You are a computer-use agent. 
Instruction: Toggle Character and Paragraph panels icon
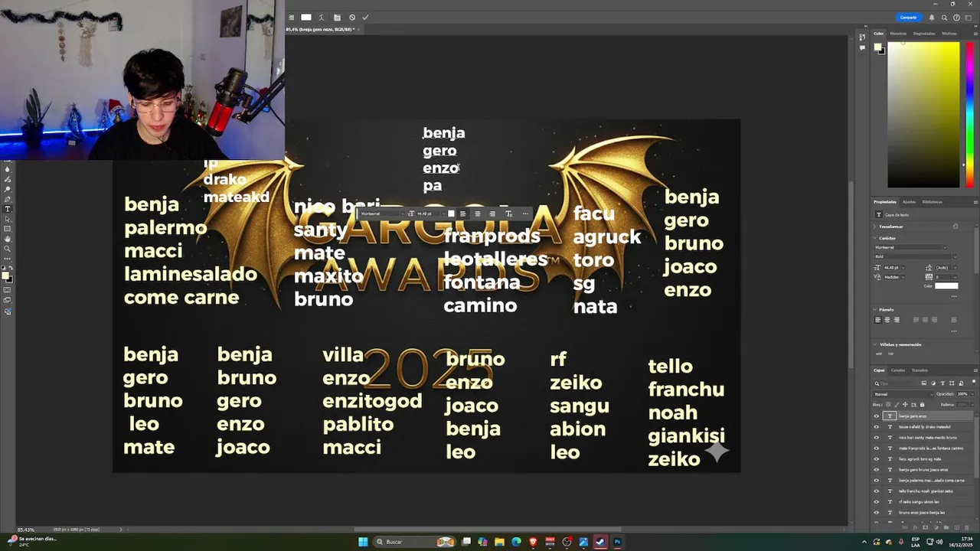[x=337, y=17]
